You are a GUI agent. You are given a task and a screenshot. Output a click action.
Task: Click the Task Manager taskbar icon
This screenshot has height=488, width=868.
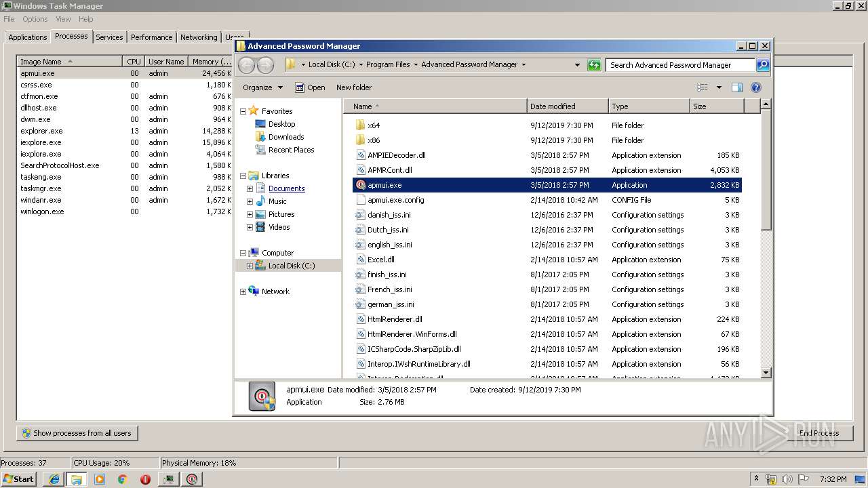click(x=169, y=479)
